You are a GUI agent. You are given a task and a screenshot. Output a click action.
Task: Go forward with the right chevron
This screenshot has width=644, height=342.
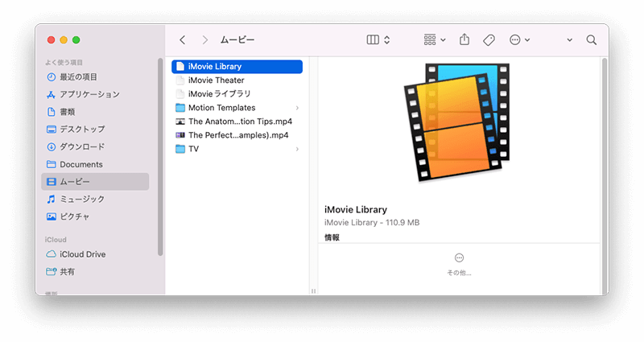(204, 39)
